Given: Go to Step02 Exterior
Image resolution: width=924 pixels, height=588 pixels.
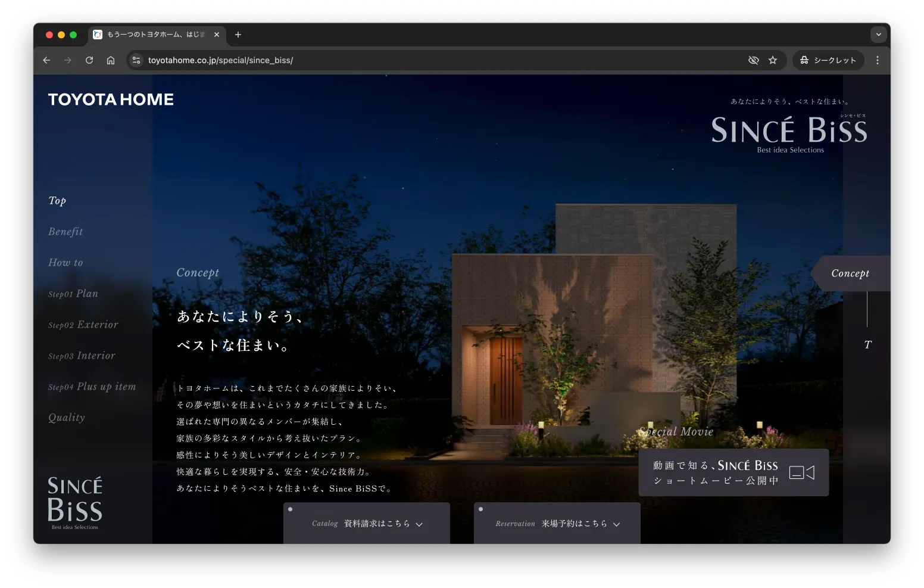Looking at the screenshot, I should 83,325.
